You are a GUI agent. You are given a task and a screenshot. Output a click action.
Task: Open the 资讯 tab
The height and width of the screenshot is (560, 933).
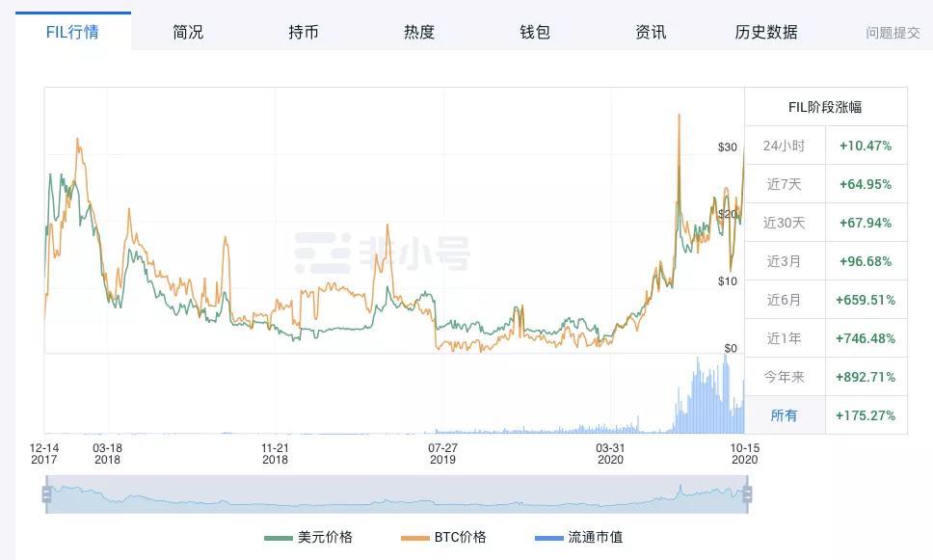tap(651, 32)
